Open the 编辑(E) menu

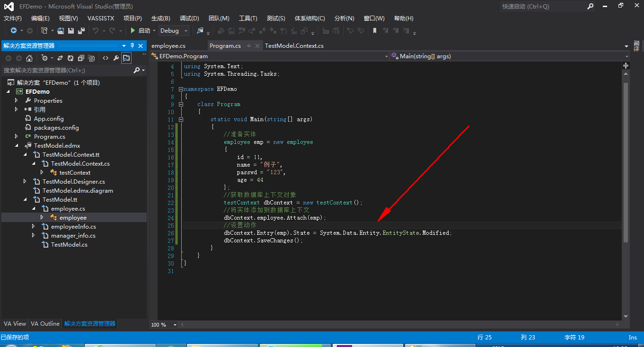40,18
